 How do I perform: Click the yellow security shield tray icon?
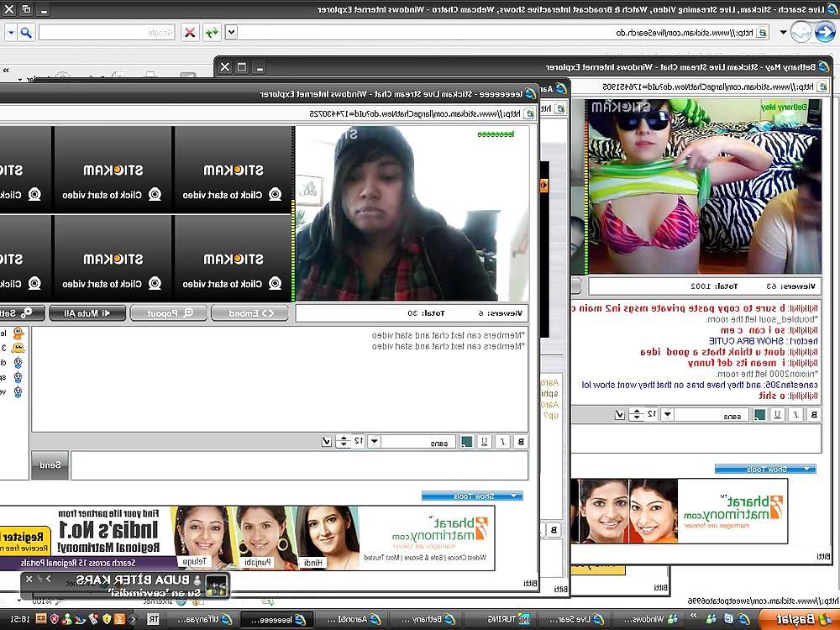(x=107, y=619)
